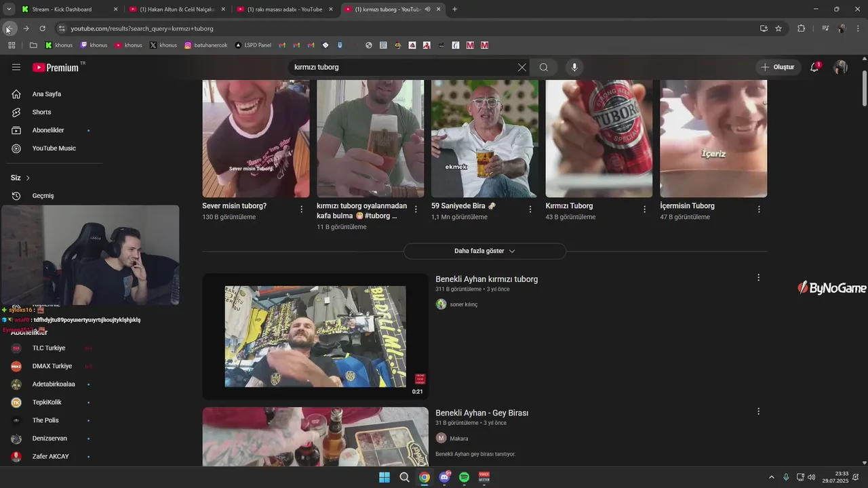Open options menu for "Benekli Ayhan kırmızı tuborg"
Image resolution: width=868 pixels, height=488 pixels.
[x=758, y=277]
